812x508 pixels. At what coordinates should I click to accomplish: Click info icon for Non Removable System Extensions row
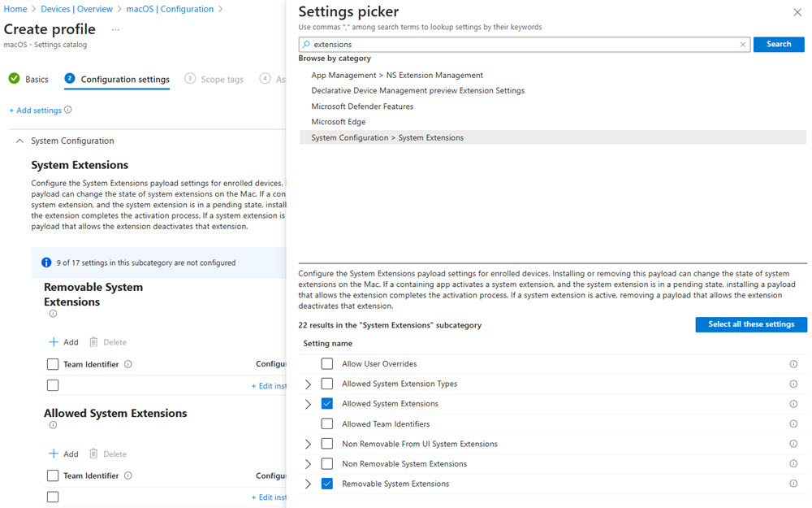pyautogui.click(x=793, y=464)
